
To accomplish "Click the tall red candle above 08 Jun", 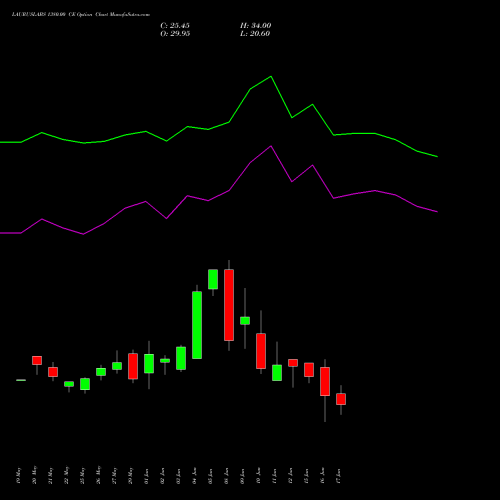I will [229, 305].
